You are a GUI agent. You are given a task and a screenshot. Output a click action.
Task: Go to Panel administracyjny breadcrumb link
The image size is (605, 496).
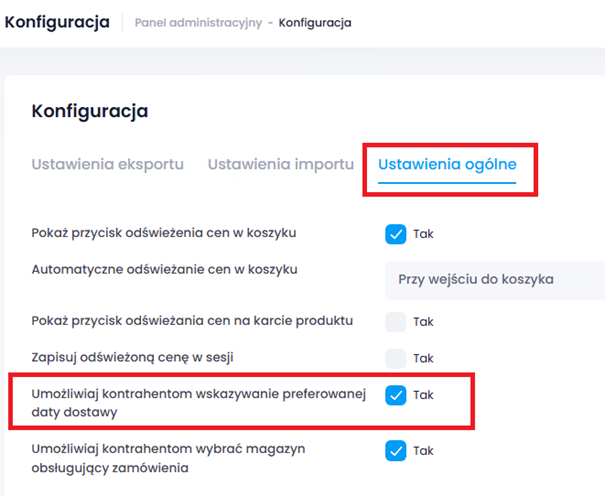200,22
